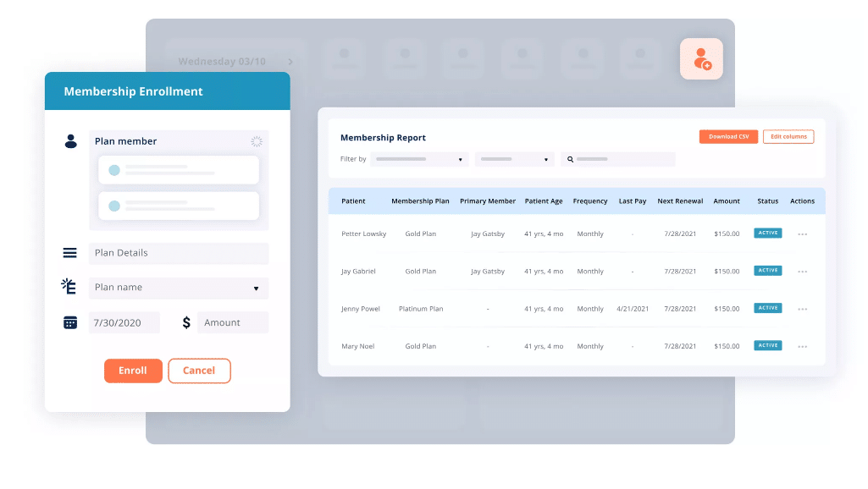This screenshot has width=868, height=489.
Task: Click the plan name icon beside the dropdown
Action: (x=71, y=288)
